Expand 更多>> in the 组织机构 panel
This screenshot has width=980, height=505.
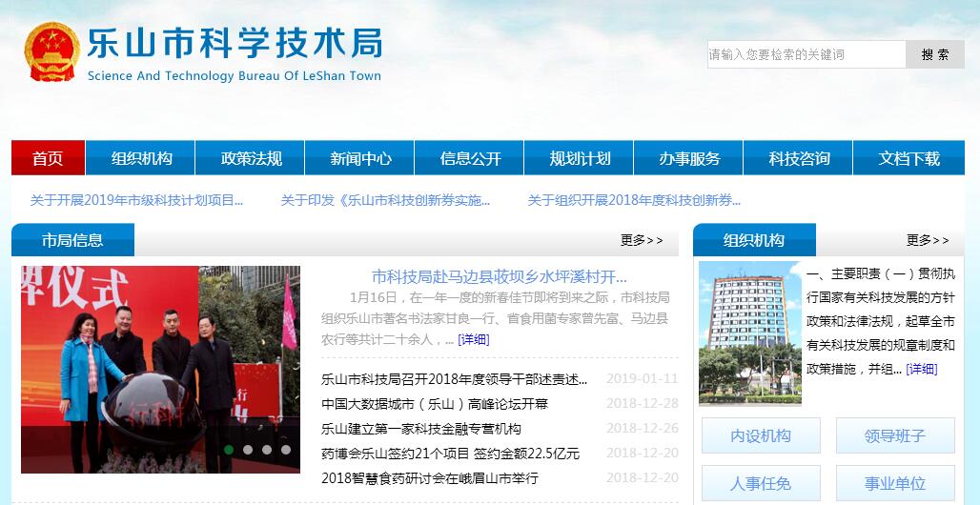927,240
